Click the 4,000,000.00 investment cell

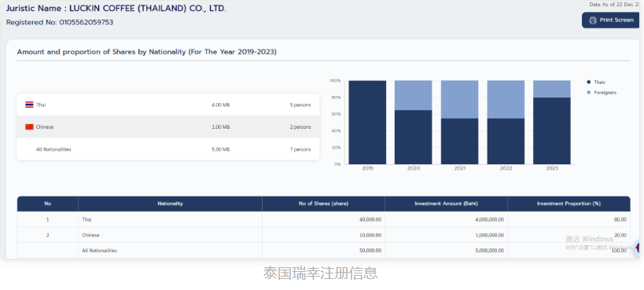pyautogui.click(x=447, y=220)
